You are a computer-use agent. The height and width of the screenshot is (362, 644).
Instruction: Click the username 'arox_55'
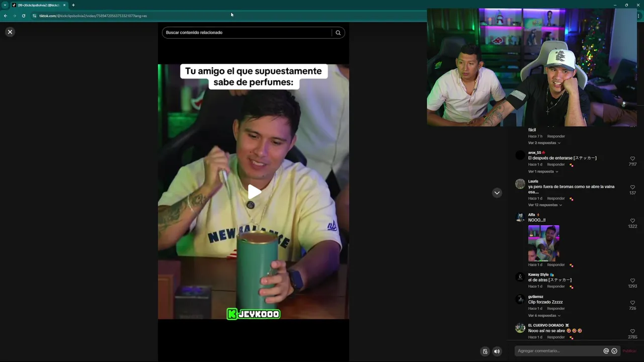point(534,153)
